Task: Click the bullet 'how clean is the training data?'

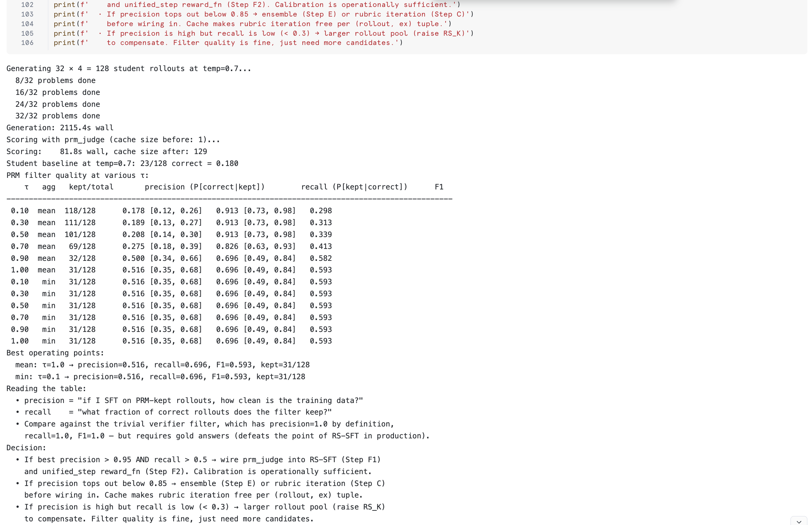Action: [x=189, y=401]
